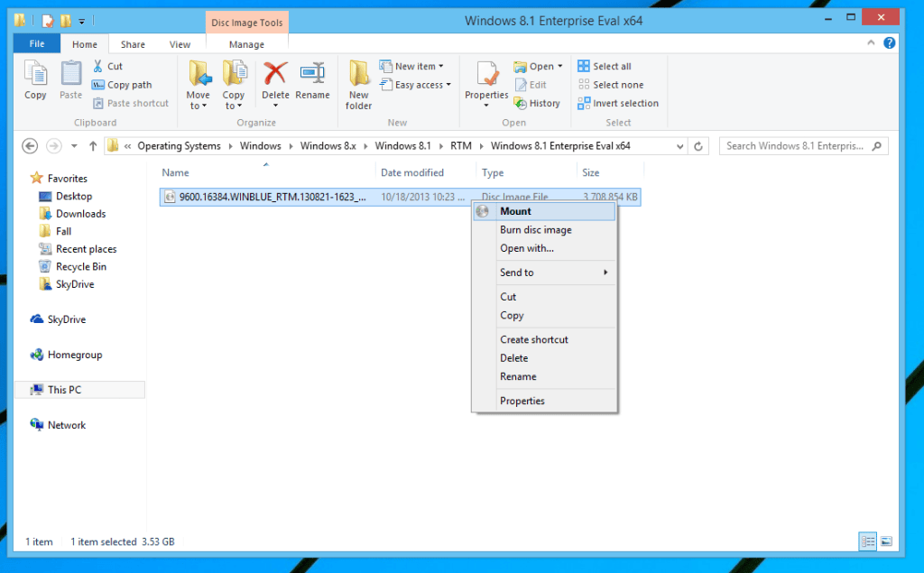This screenshot has width=924, height=573.
Task: Click the Paste clipboard icon
Action: [70, 74]
